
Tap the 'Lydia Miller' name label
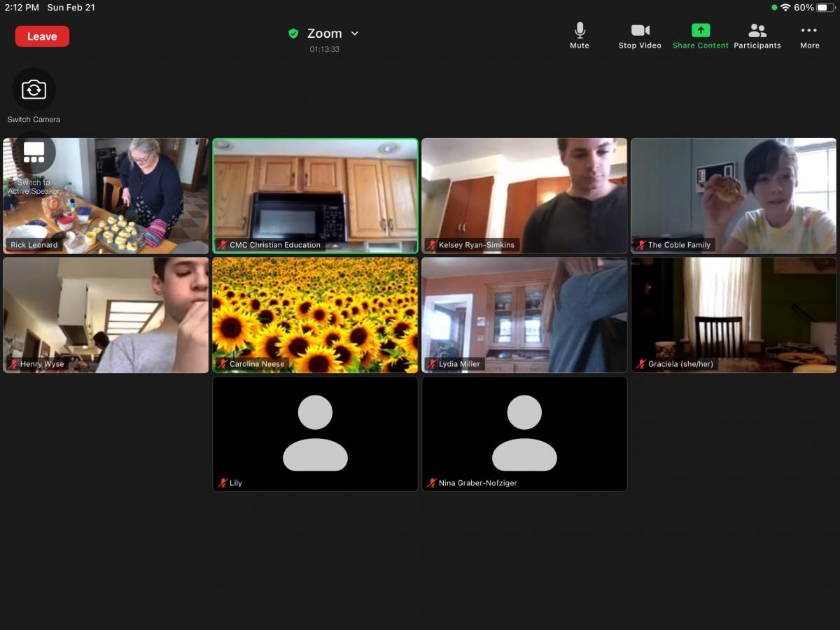[x=459, y=364]
